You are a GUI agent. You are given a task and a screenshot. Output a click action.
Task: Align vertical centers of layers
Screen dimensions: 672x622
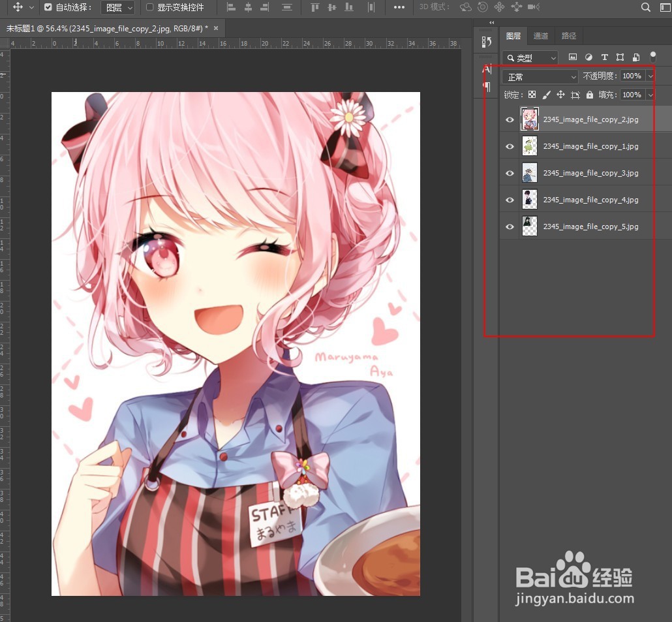332,7
